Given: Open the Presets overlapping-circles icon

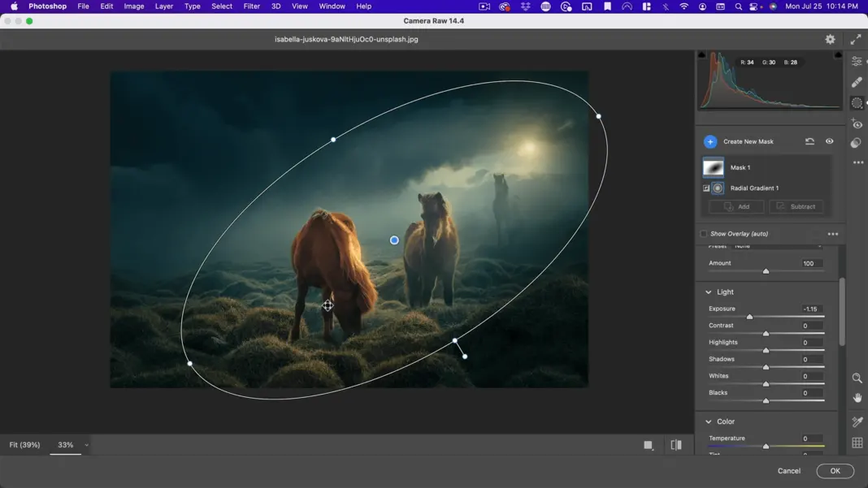Looking at the screenshot, I should point(857,143).
